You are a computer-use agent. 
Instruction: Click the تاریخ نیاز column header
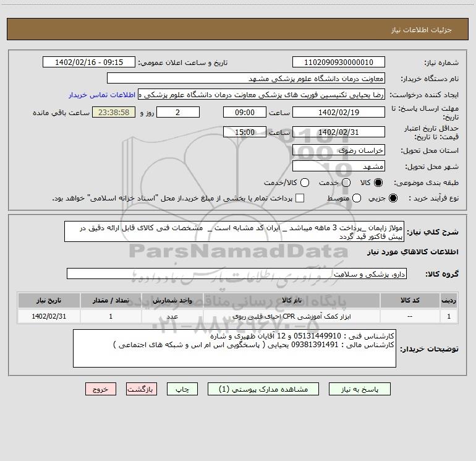tap(49, 300)
